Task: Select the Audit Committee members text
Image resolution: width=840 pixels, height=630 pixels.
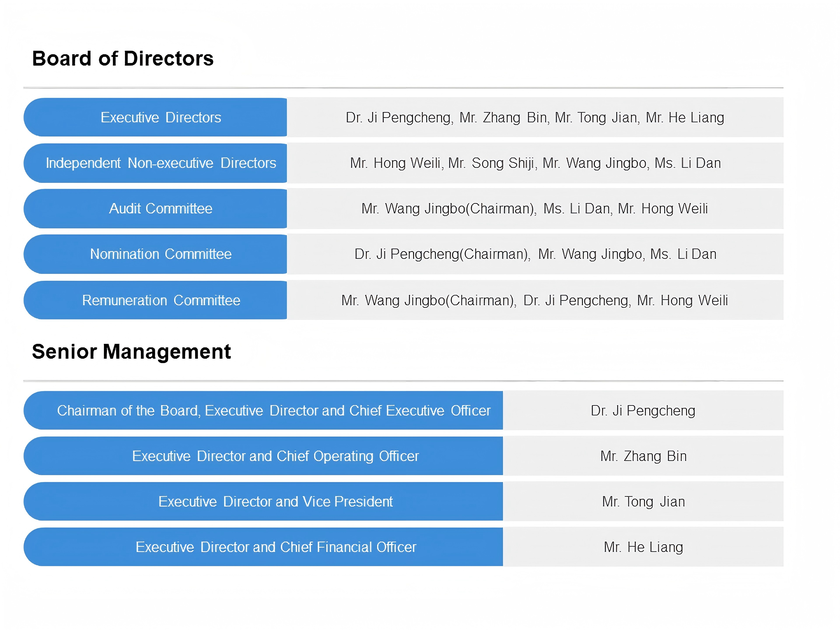Action: tap(534, 208)
